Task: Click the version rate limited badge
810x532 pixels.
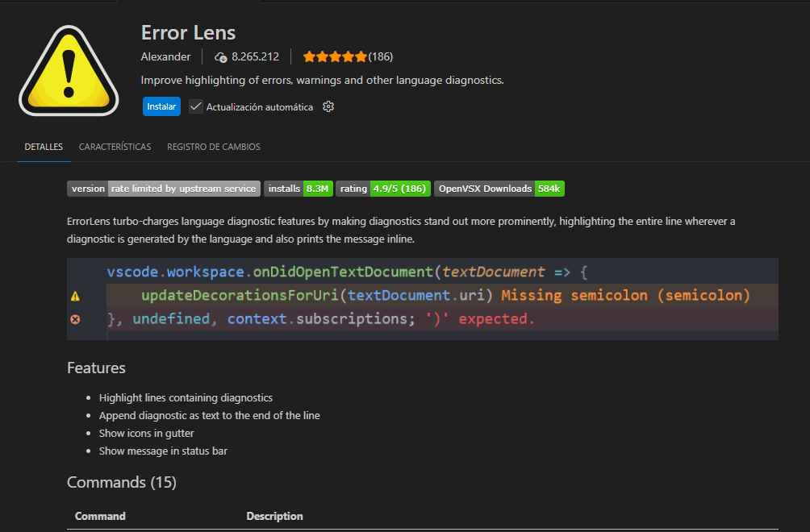Action: click(x=163, y=189)
